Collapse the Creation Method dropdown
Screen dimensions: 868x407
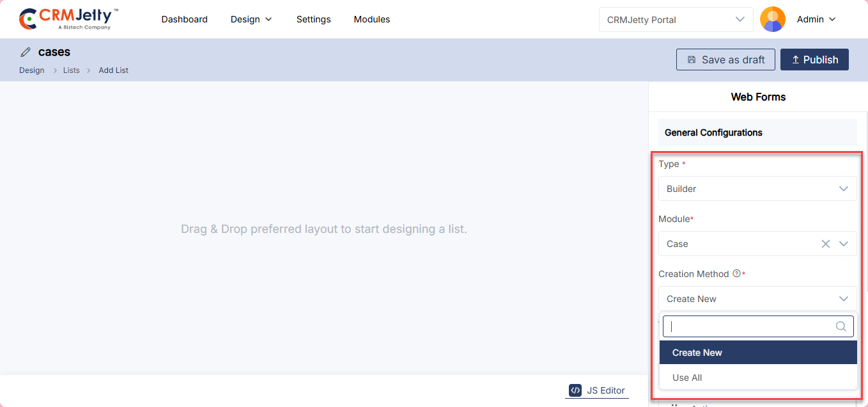pos(844,299)
